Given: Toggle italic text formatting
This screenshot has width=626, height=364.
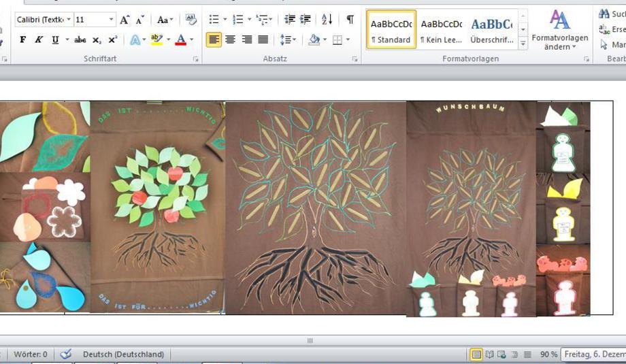Looking at the screenshot, I should pyautogui.click(x=39, y=40).
